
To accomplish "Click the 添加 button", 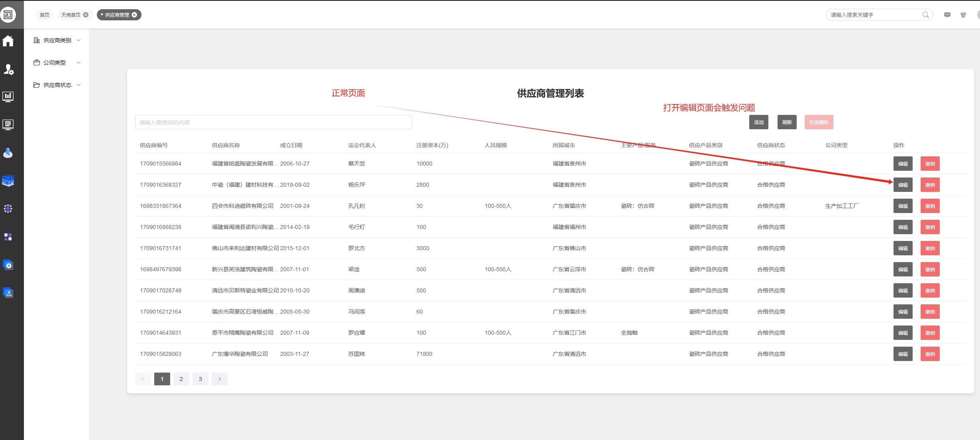I will [x=758, y=122].
